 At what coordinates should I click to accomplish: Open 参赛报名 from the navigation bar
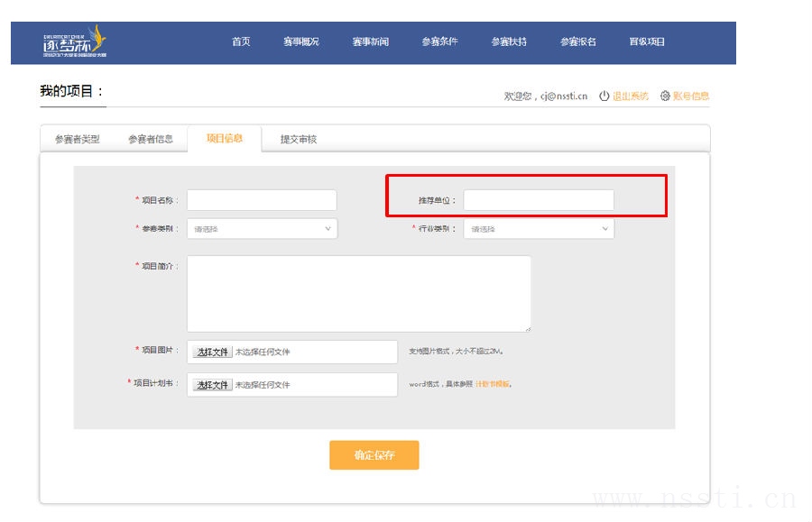pyautogui.click(x=578, y=41)
